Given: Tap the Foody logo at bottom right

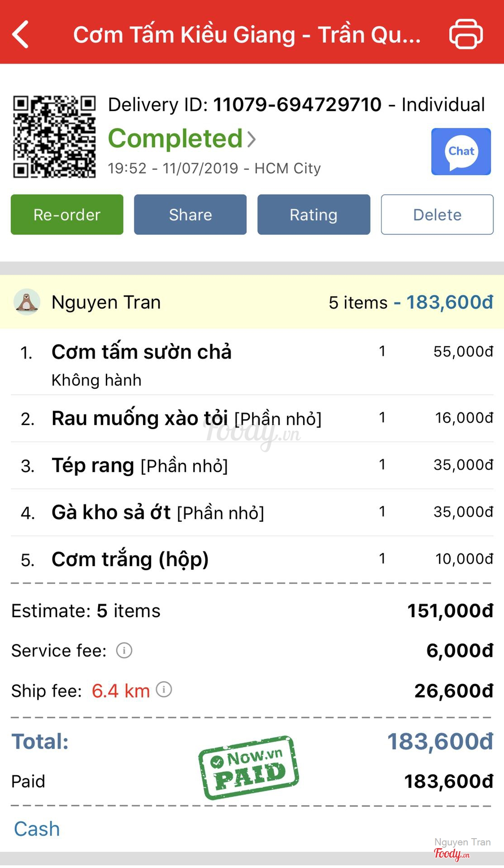Looking at the screenshot, I should point(451,854).
